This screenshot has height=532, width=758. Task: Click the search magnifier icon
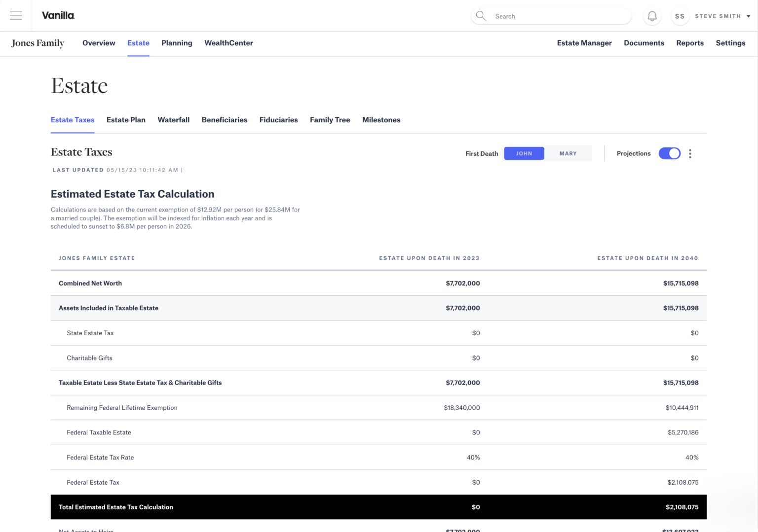[480, 16]
